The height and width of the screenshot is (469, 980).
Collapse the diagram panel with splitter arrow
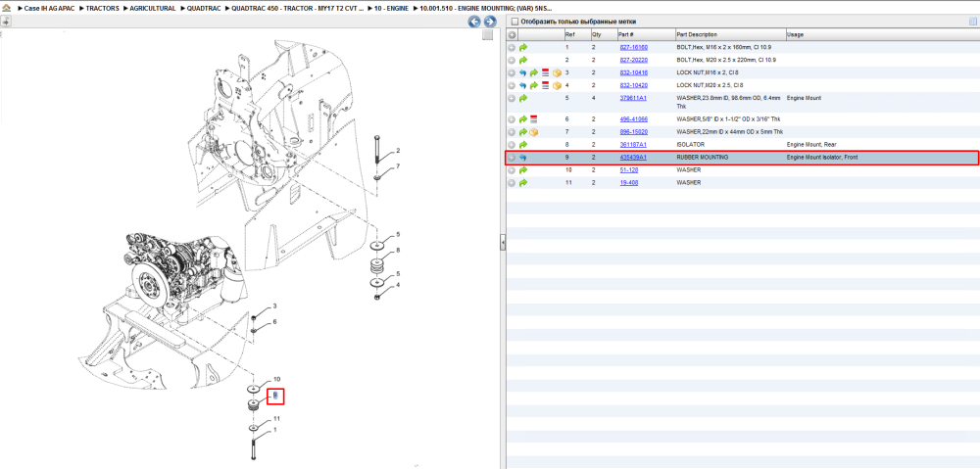click(503, 243)
